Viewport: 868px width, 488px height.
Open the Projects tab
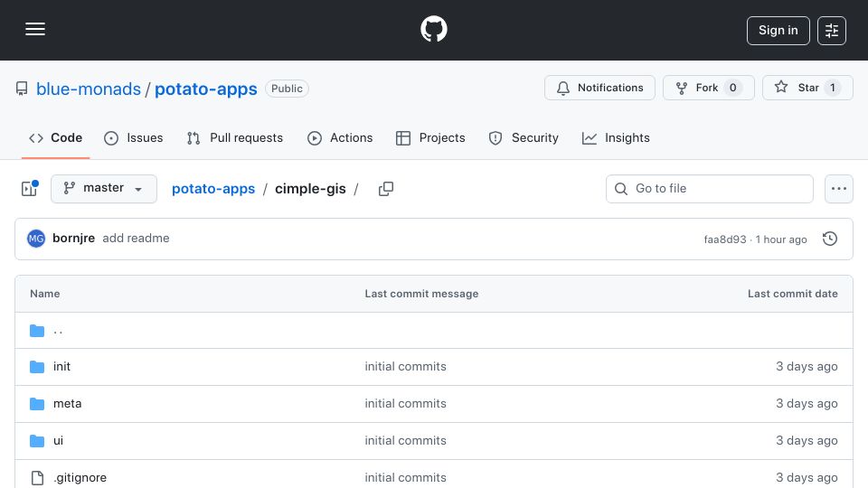(430, 137)
